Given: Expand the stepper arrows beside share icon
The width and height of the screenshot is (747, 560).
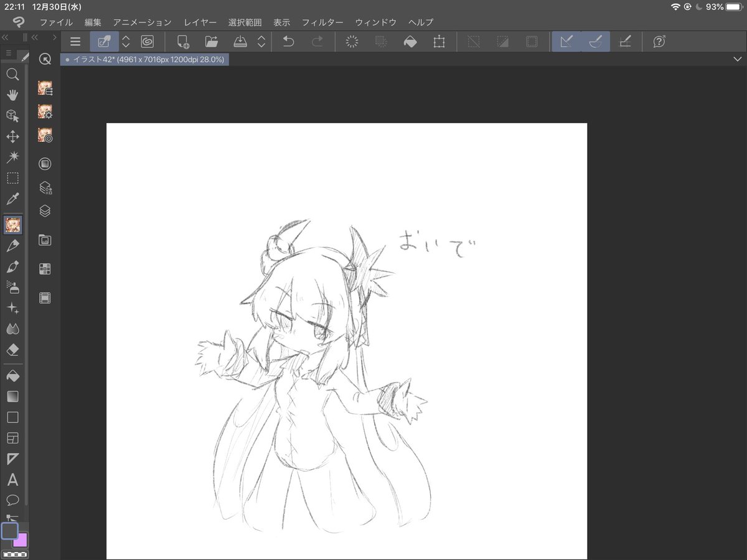Looking at the screenshot, I should click(126, 42).
